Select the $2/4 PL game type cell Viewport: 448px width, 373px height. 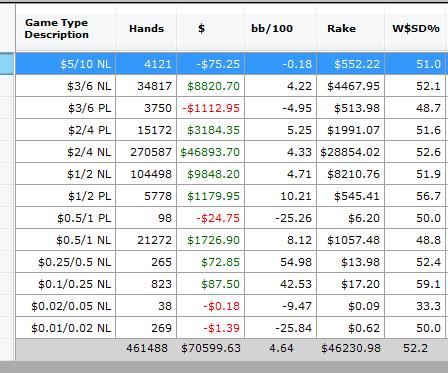(x=66, y=130)
